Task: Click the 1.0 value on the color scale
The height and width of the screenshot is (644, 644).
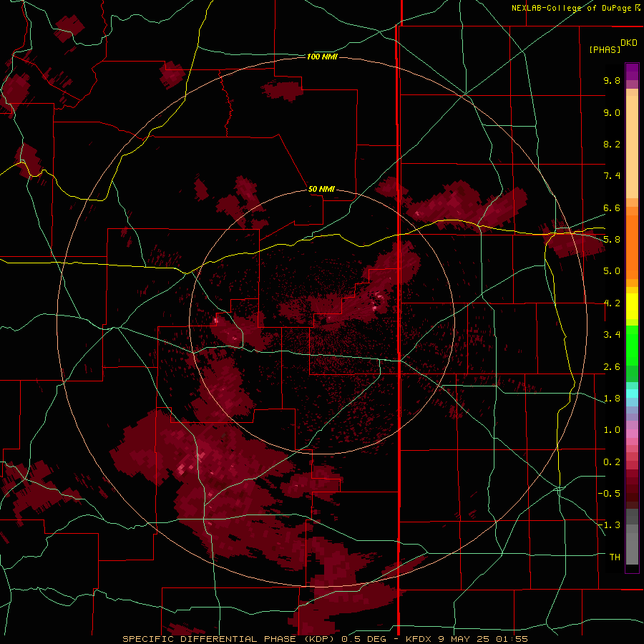Action: coord(612,430)
